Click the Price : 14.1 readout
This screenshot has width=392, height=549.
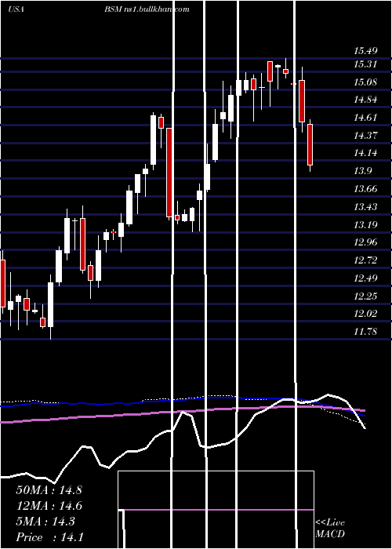click(49, 537)
